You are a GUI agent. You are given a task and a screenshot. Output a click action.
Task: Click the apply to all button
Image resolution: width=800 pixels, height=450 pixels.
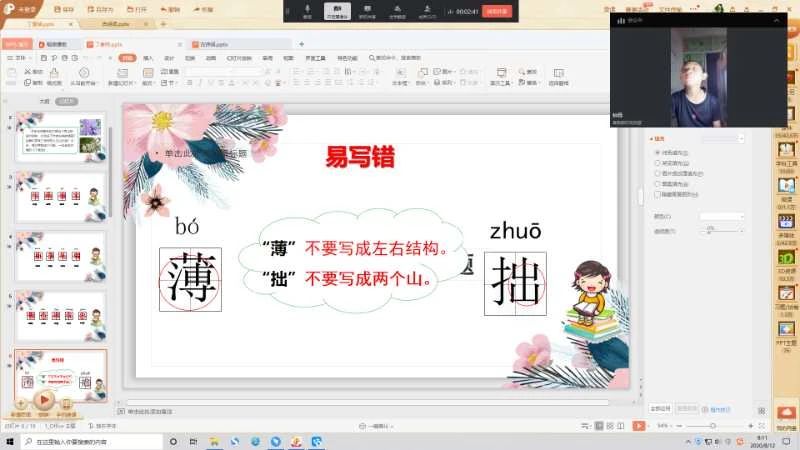click(x=659, y=408)
